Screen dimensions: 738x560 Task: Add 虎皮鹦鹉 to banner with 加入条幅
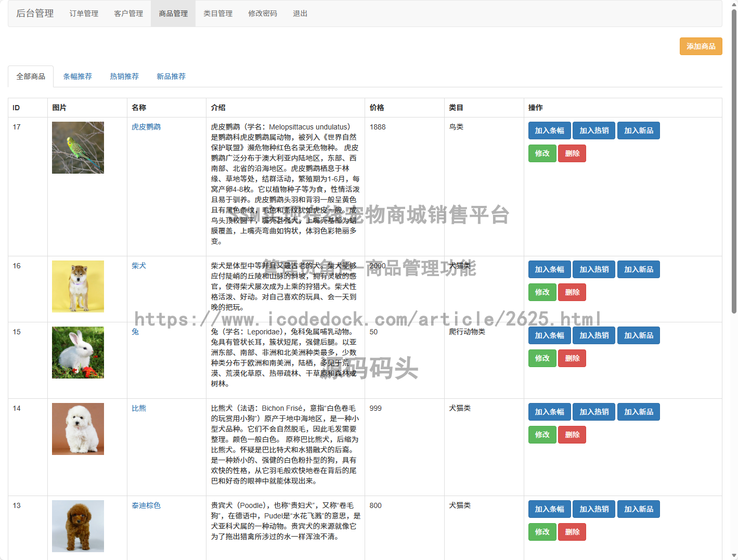point(549,131)
